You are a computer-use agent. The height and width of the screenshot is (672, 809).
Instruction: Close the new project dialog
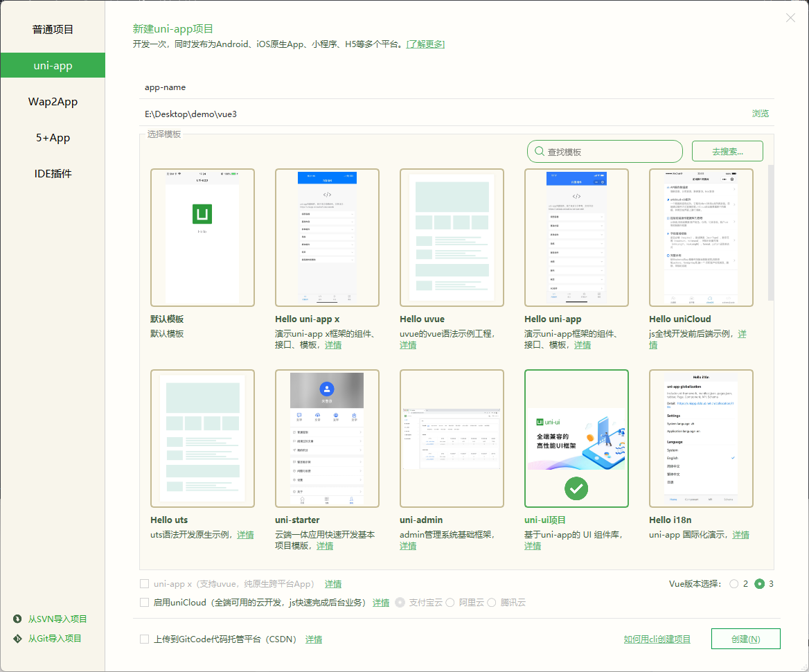(x=790, y=18)
